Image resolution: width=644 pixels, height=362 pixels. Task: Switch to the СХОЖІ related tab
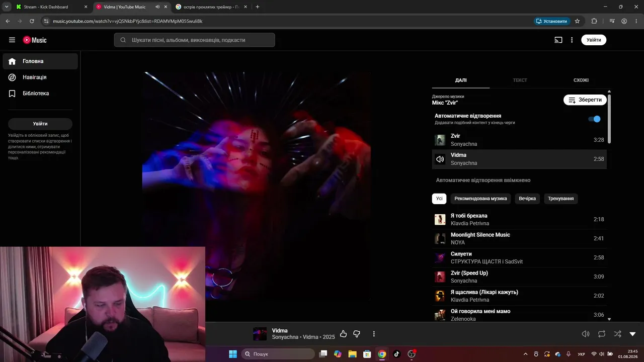pyautogui.click(x=581, y=80)
